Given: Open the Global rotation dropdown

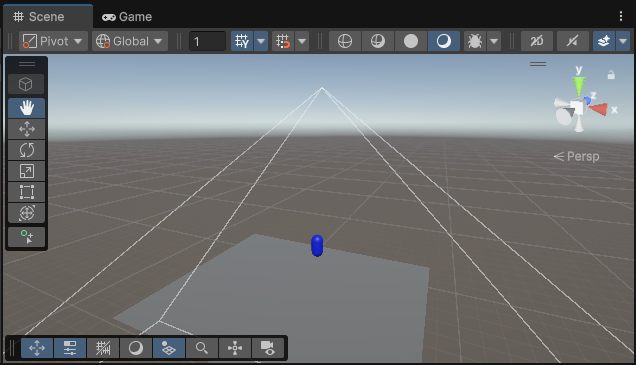Looking at the screenshot, I should (x=130, y=41).
